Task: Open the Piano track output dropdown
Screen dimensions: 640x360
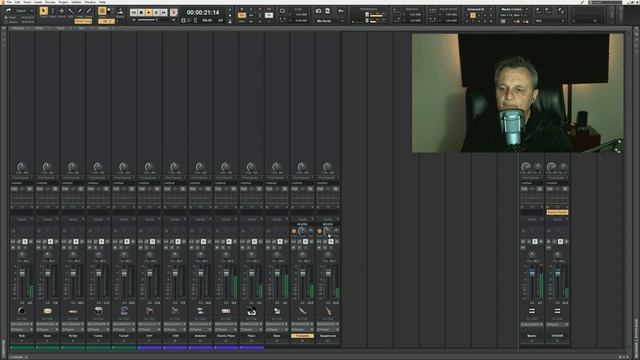Action: coord(251,329)
